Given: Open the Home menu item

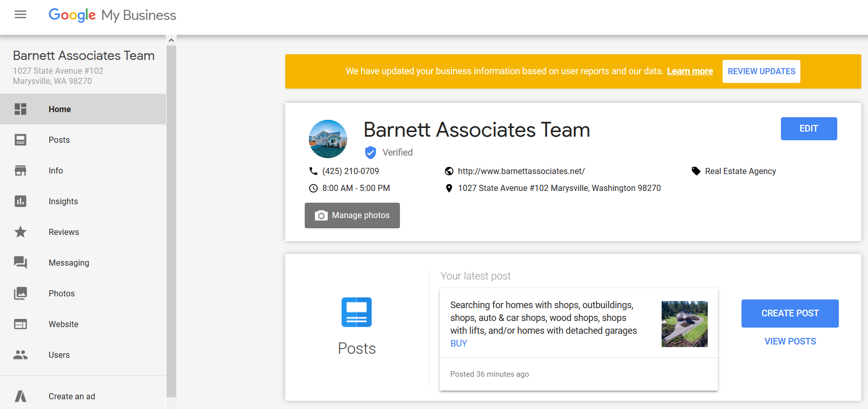Looking at the screenshot, I should tap(83, 109).
